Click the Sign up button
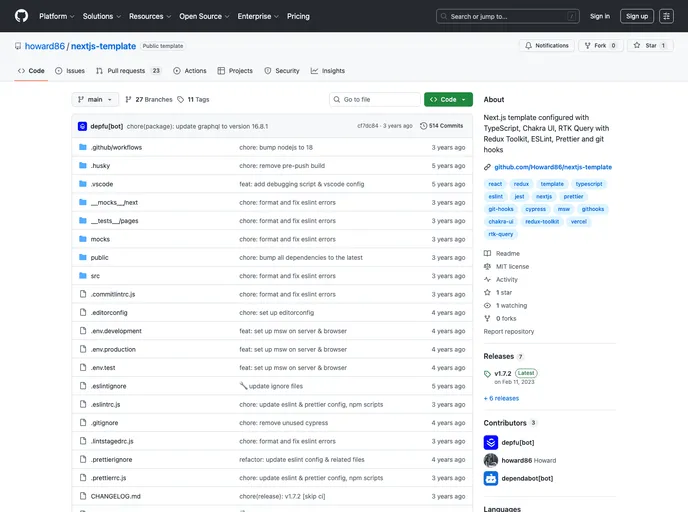 pyautogui.click(x=636, y=16)
